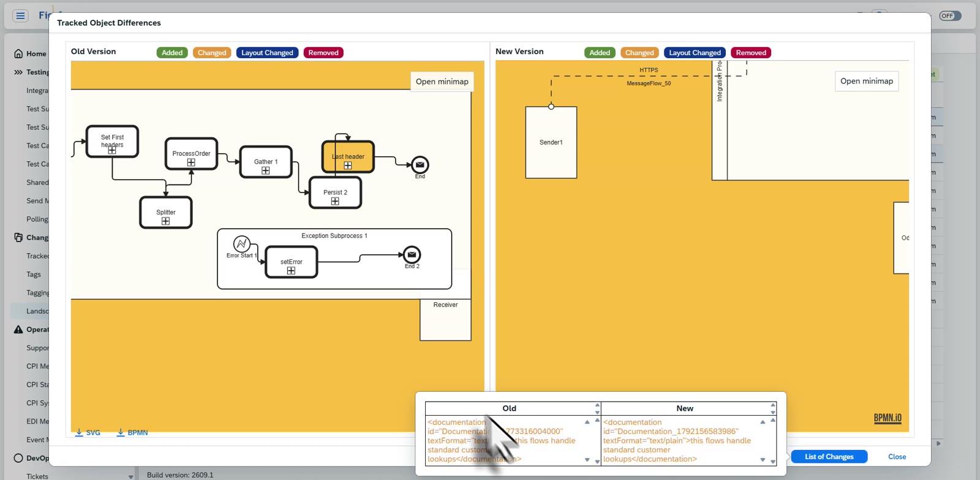Click the End 2 message event icon
The image size is (980, 480).
pos(412,254)
